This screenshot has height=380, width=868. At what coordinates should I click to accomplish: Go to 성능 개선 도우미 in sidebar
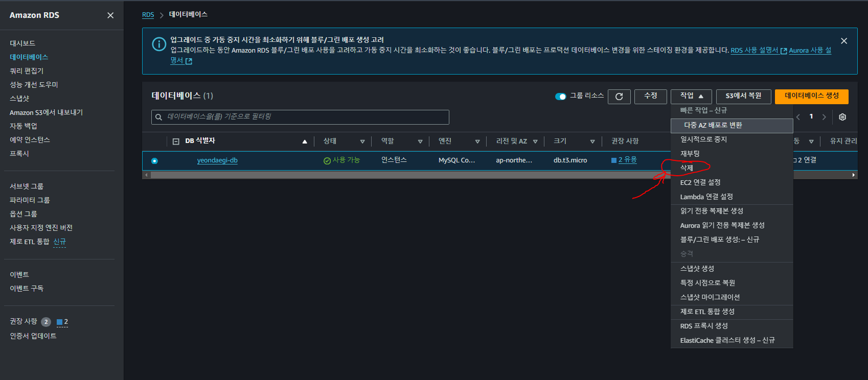34,85
